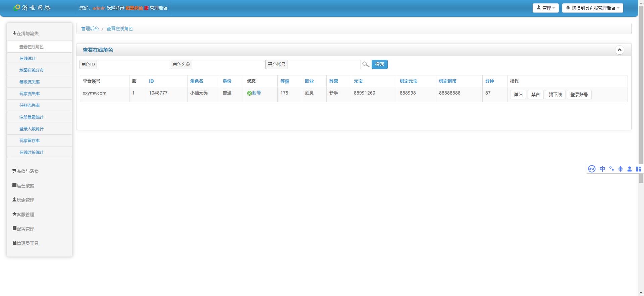This screenshot has width=644, height=296.
Task: Open 等级流失率 in sidebar
Action: [x=39, y=82]
